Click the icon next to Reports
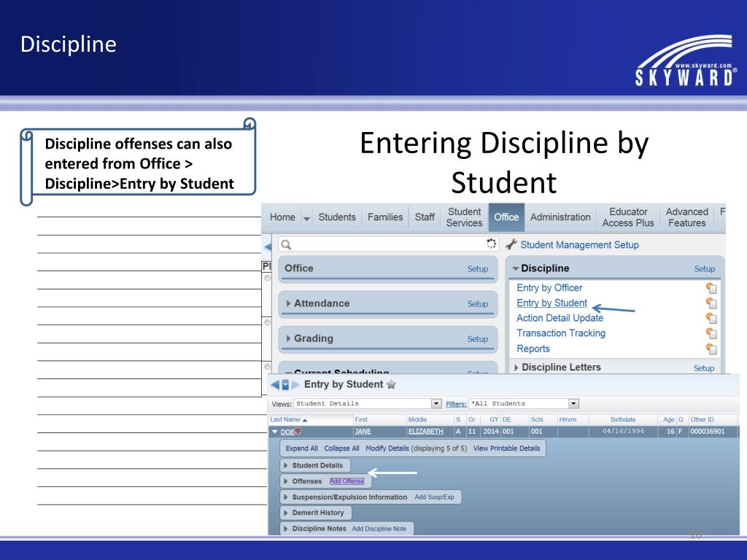747x560 pixels. (x=712, y=349)
